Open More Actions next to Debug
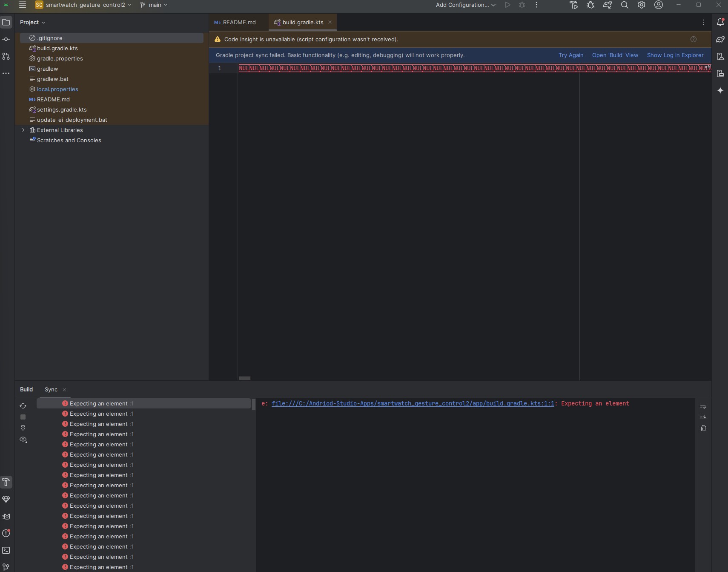 [x=536, y=5]
